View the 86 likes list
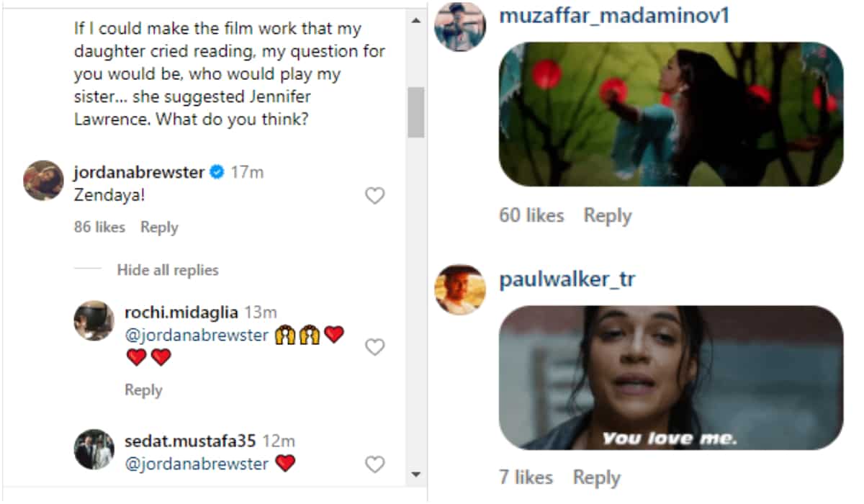This screenshot has width=864, height=504. coord(99,228)
